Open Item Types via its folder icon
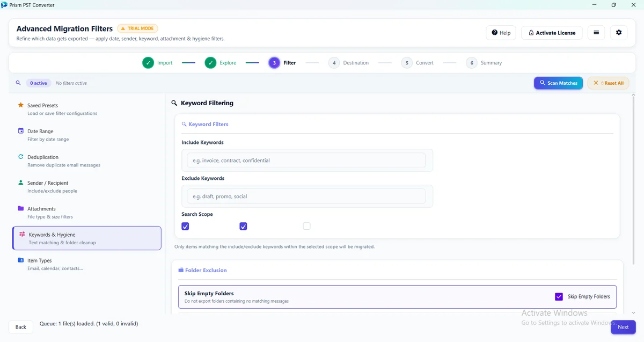 tap(20, 260)
